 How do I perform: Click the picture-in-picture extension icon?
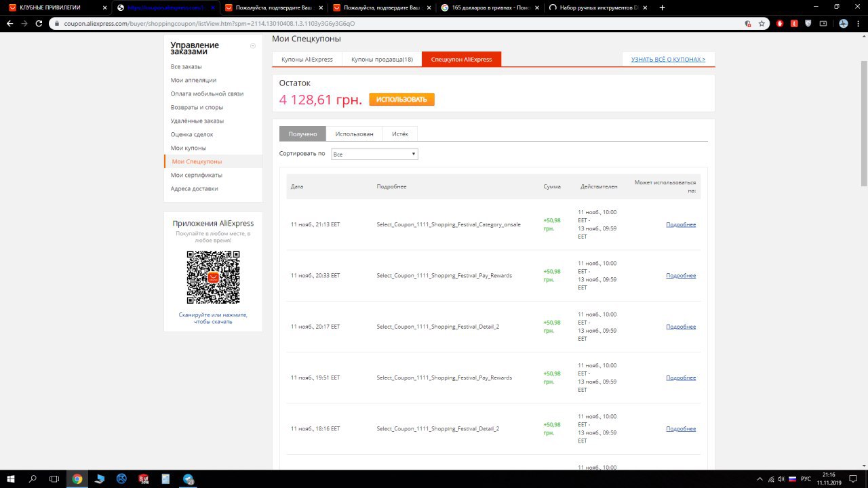point(823,23)
